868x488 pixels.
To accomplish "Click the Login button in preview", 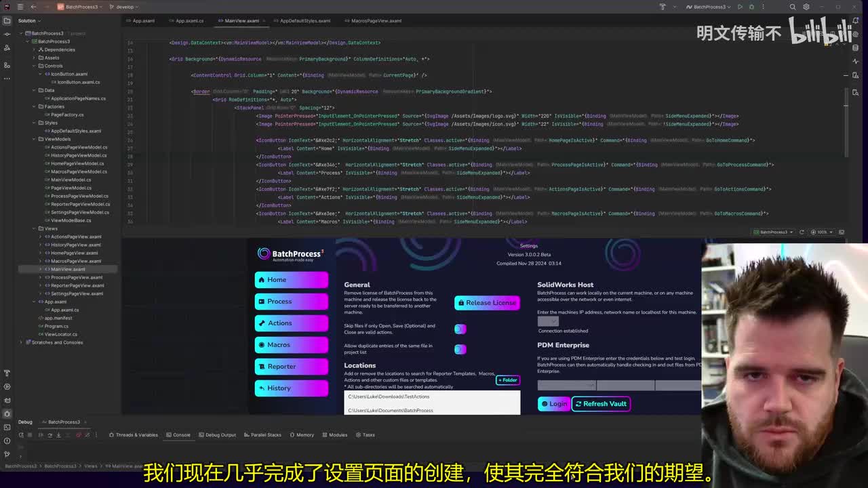I will (x=554, y=403).
